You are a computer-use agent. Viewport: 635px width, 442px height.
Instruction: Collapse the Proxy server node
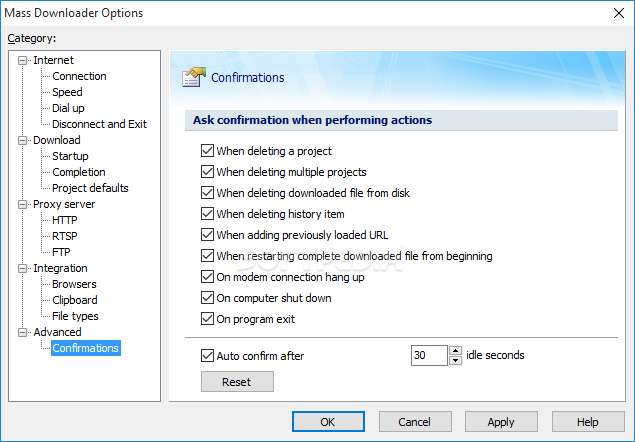tap(23, 204)
